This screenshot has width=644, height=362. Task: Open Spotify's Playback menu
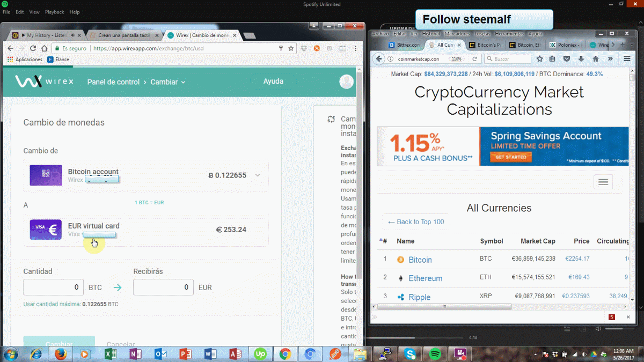(54, 12)
